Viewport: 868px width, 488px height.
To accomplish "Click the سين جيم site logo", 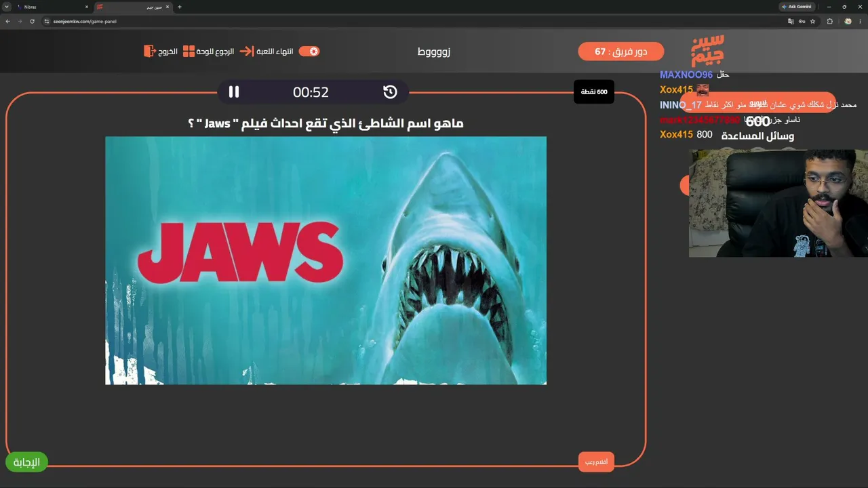I will tap(708, 50).
